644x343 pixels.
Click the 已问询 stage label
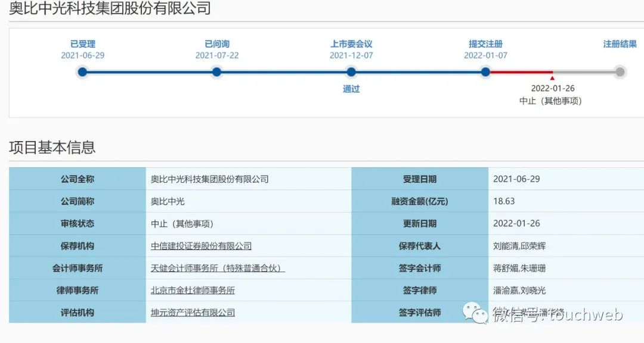coord(217,44)
